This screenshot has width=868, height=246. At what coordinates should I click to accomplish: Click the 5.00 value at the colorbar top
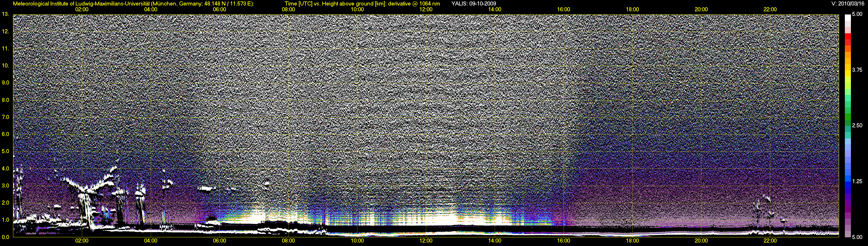click(x=857, y=14)
